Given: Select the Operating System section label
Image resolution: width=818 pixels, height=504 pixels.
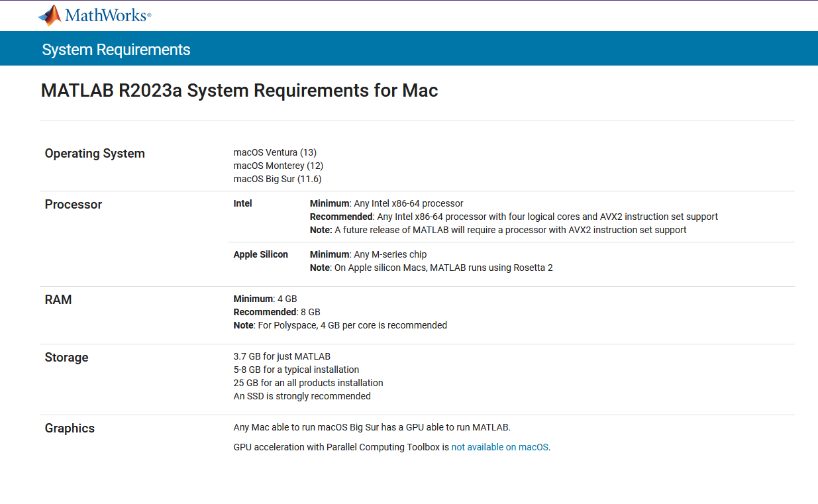Looking at the screenshot, I should click(x=95, y=154).
